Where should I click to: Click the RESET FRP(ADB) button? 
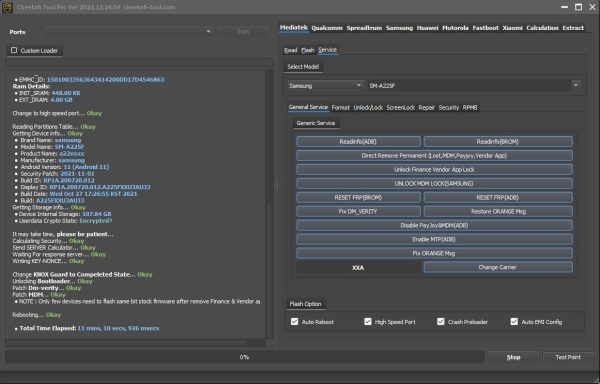point(498,197)
